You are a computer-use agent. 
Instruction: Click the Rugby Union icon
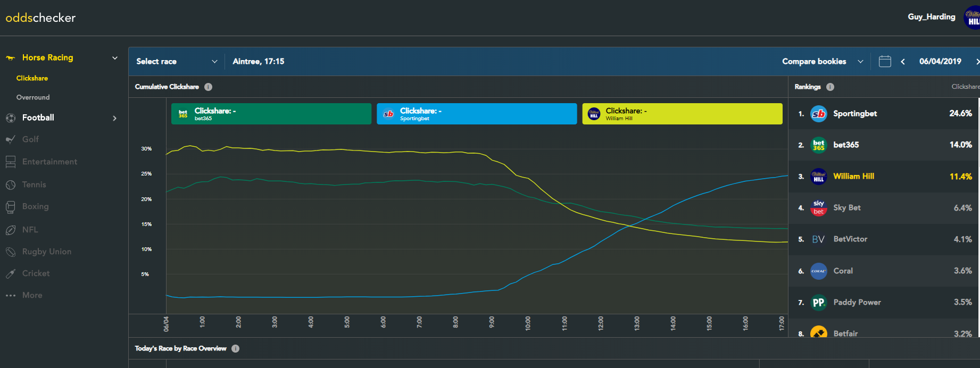(11, 252)
